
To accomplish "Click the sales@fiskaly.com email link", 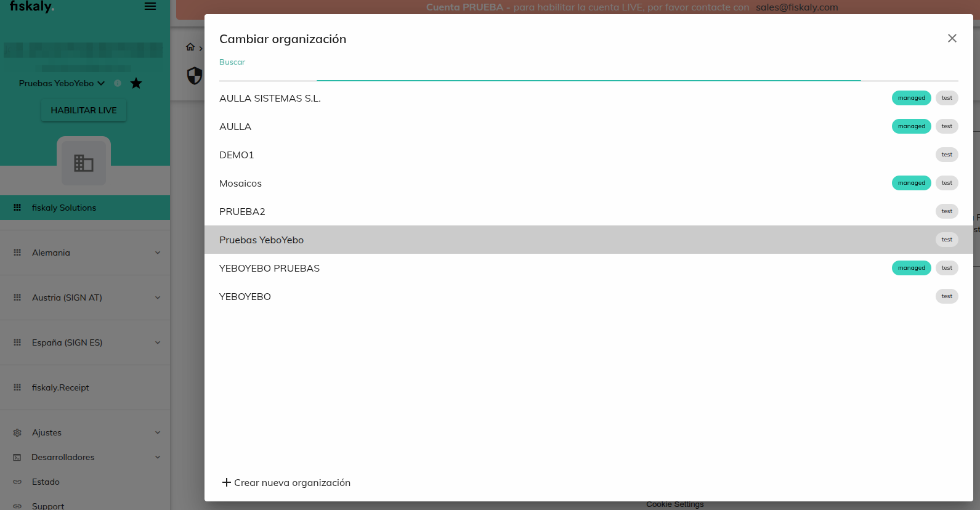I will (797, 7).
